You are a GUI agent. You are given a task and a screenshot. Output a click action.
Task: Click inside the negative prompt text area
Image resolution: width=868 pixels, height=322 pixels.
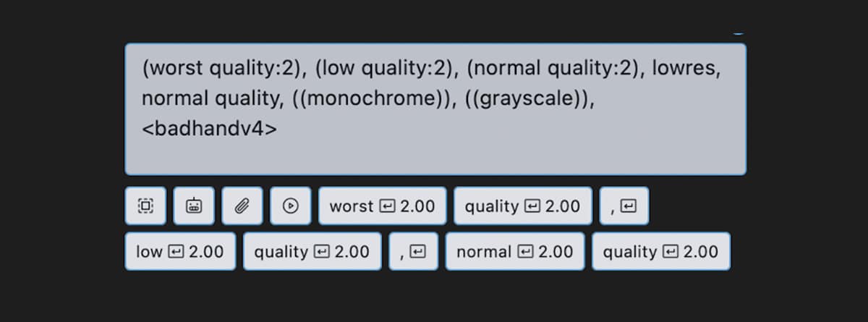pyautogui.click(x=435, y=109)
